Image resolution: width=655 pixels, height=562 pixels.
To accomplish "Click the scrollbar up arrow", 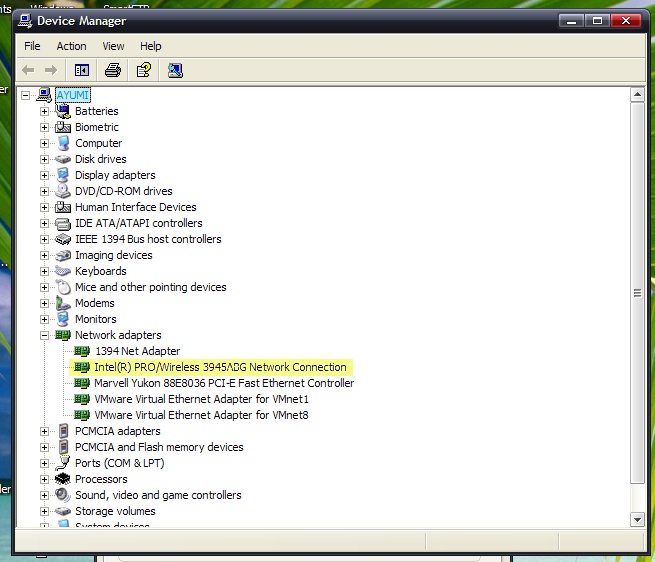I will point(637,95).
